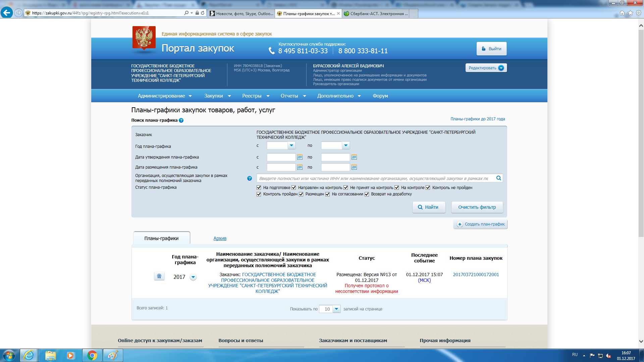The width and height of the screenshot is (644, 362).
Task: Open Internet Explorer in the taskbar
Action: click(29, 355)
